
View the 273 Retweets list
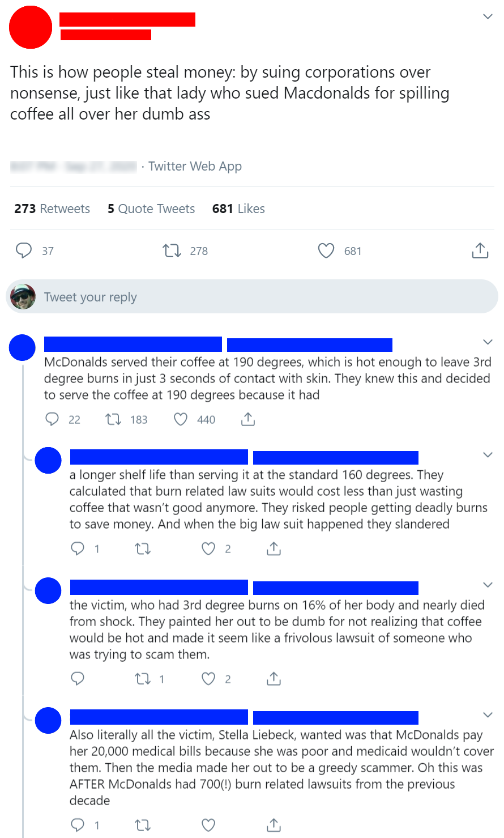52,209
